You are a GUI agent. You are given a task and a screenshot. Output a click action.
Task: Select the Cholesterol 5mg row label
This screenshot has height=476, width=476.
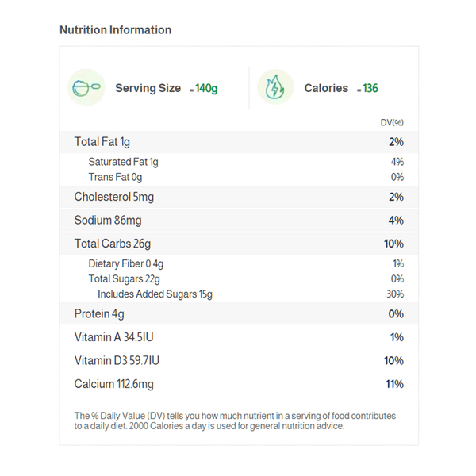113,197
